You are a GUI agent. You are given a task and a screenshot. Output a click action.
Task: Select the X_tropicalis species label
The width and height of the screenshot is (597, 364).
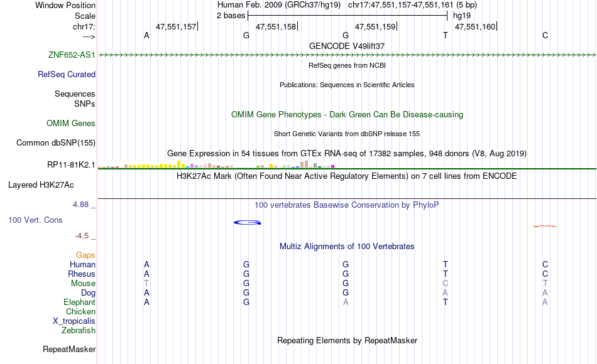pyautogui.click(x=74, y=321)
